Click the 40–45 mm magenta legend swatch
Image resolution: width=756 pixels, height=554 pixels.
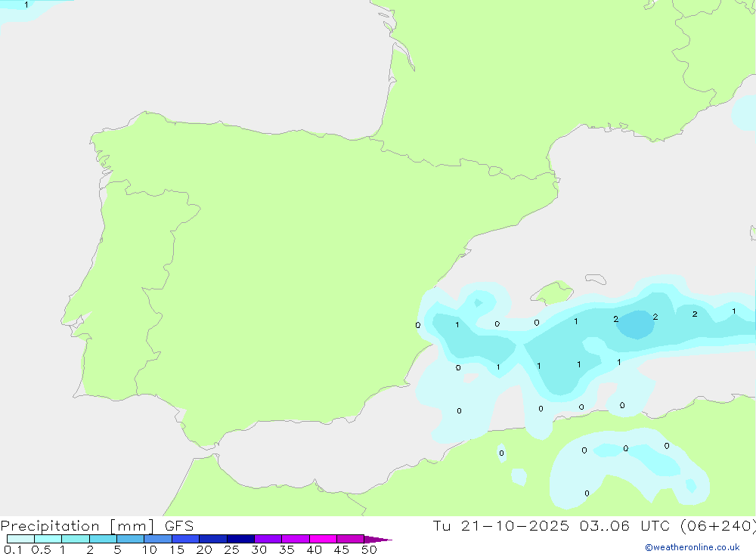323,539
